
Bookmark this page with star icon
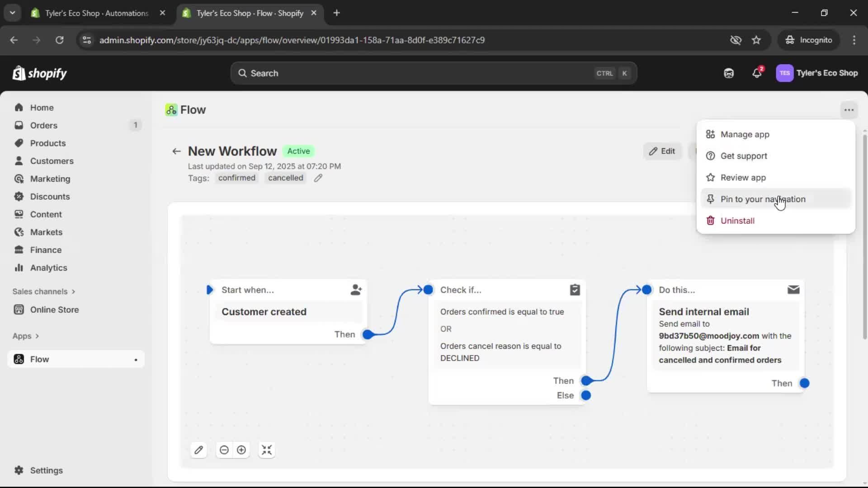[756, 40]
